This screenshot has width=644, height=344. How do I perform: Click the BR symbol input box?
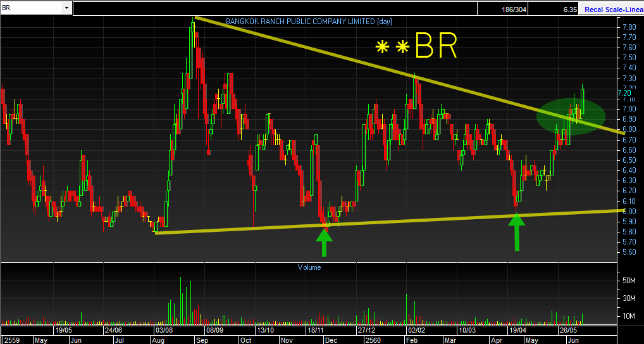pyautogui.click(x=31, y=8)
